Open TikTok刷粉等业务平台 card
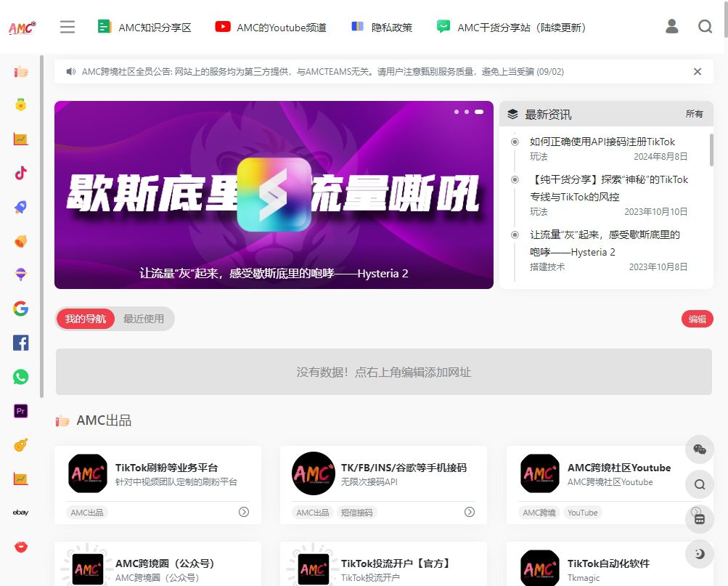 point(158,485)
